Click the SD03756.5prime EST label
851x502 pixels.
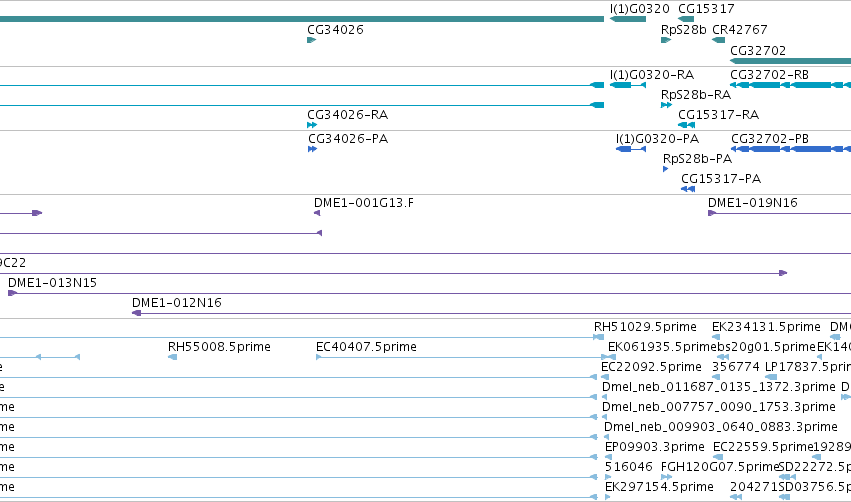815,487
